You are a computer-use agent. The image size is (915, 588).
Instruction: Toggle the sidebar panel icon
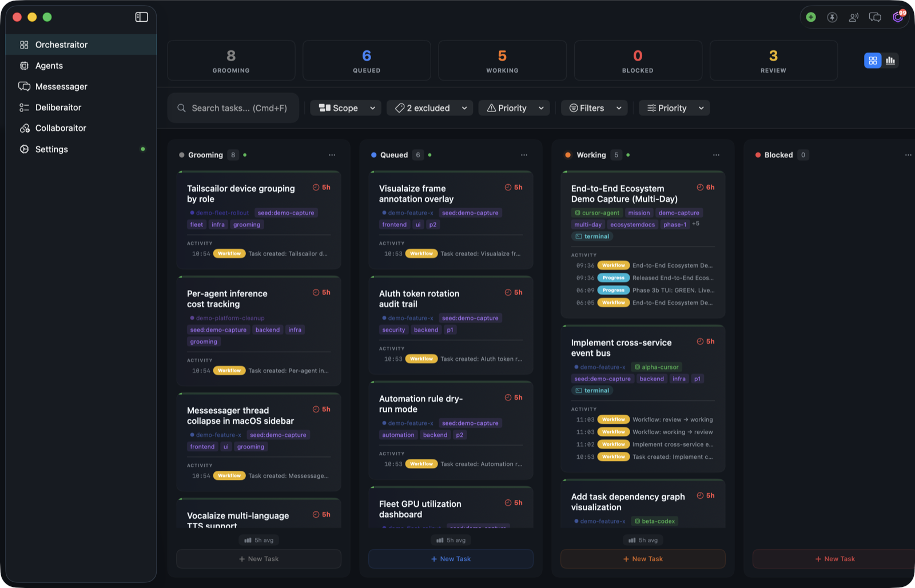coord(141,17)
